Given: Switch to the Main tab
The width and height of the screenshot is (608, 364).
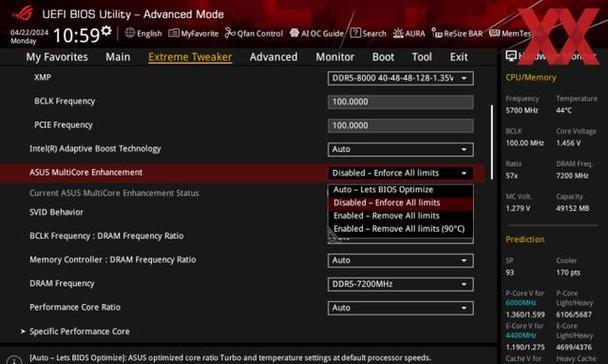Looking at the screenshot, I should click(x=118, y=57).
